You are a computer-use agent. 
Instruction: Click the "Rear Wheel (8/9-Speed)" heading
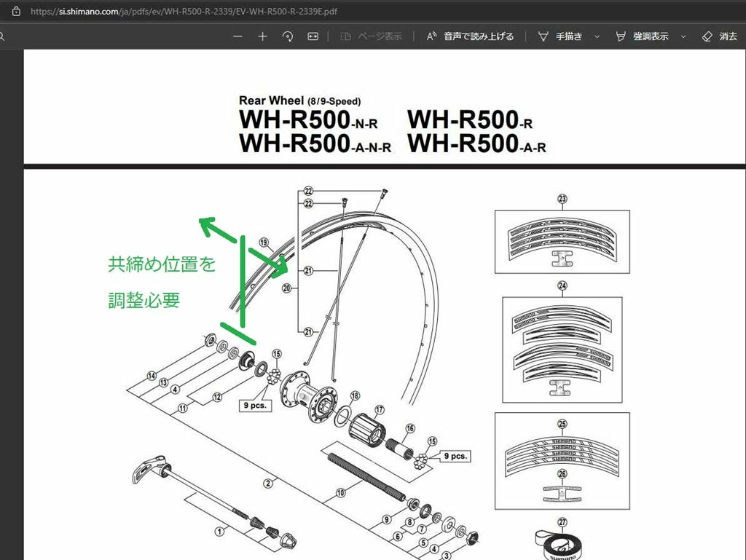[x=299, y=100]
